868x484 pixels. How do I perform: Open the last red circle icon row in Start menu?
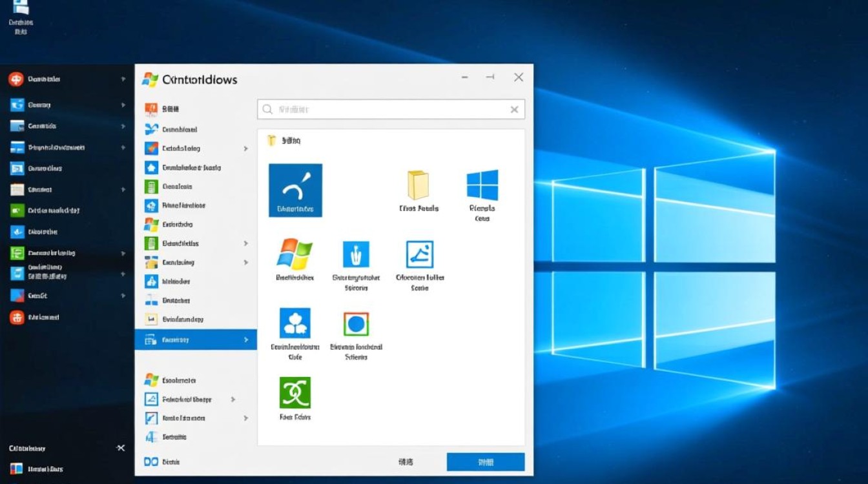click(x=67, y=317)
